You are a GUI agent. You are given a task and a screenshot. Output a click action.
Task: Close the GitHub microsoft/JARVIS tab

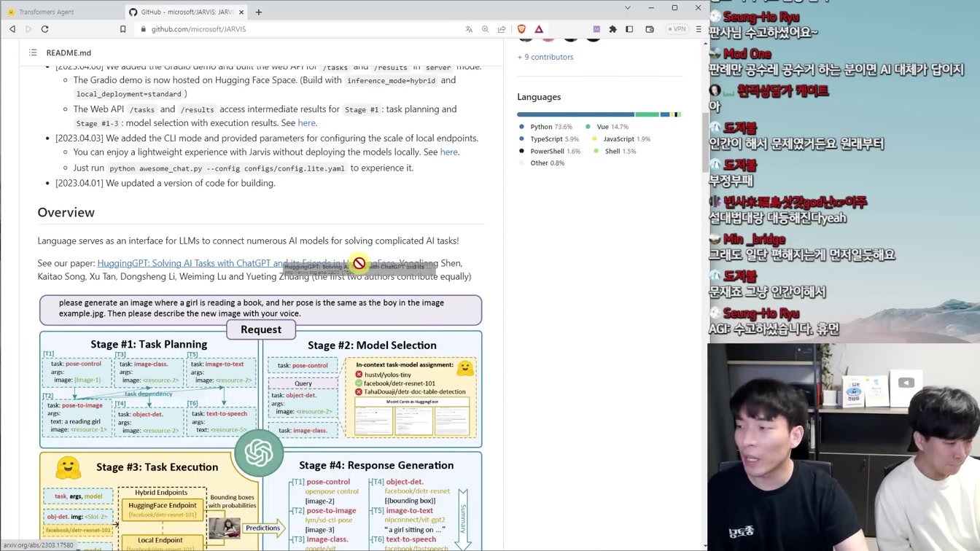[241, 12]
